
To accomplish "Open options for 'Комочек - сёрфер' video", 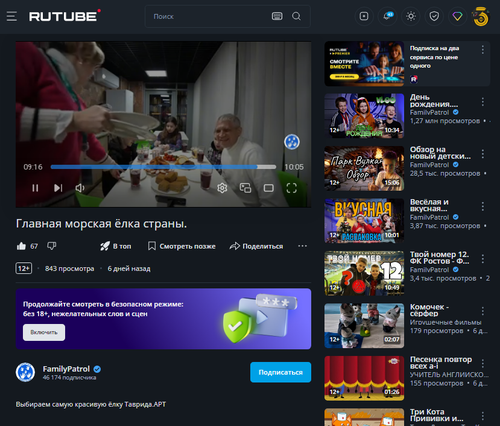I will (x=483, y=311).
